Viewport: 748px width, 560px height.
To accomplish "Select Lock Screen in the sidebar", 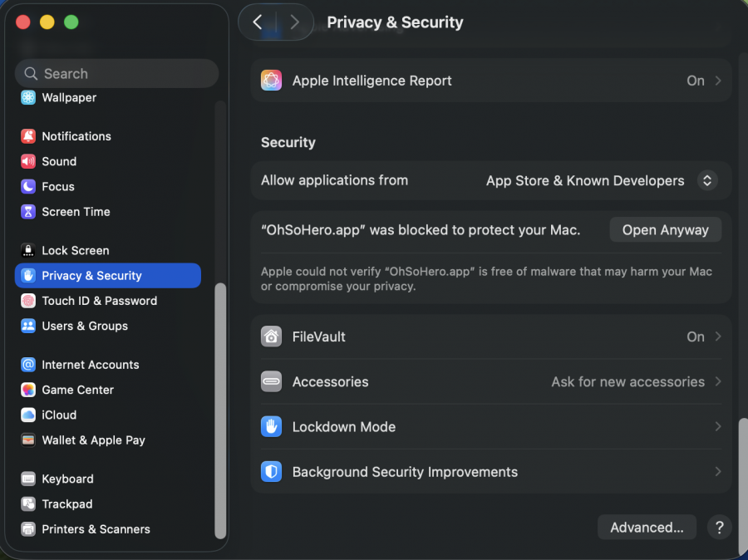I will [x=108, y=250].
